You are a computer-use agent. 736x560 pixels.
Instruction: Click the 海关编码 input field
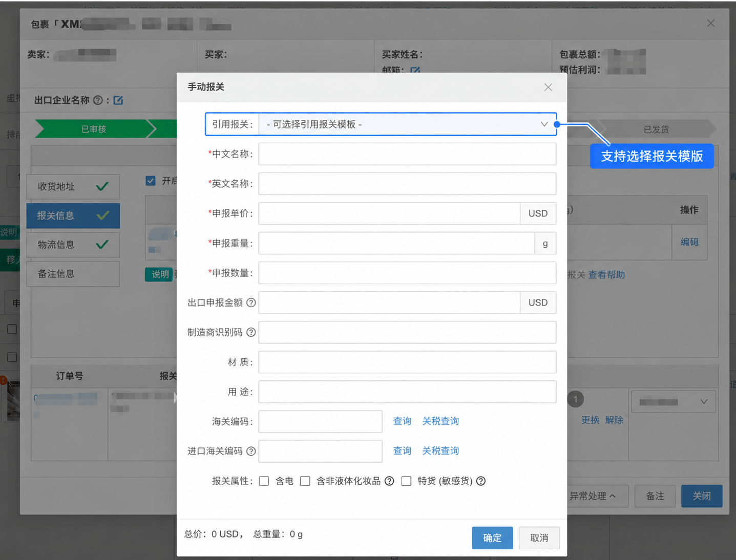(320, 421)
